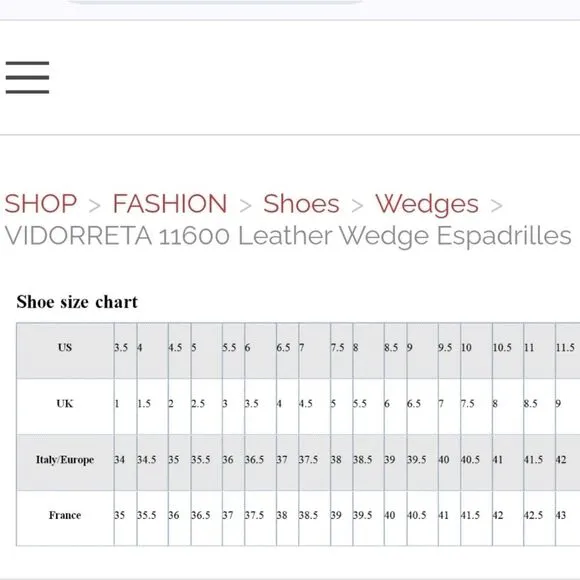Select the UK row header cell
The height and width of the screenshot is (580, 580).
pos(65,407)
